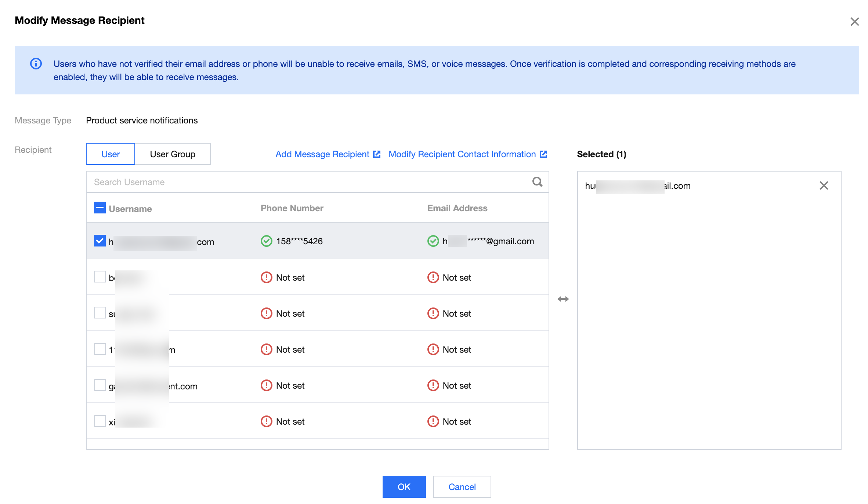
Task: Open Modify Recipient Contact Information link
Action: 462,154
